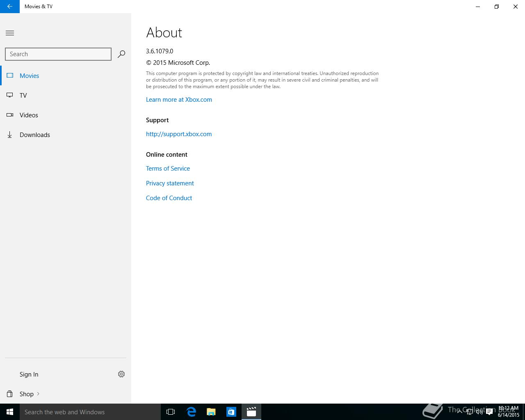Open the hamburger navigation menu

point(10,33)
